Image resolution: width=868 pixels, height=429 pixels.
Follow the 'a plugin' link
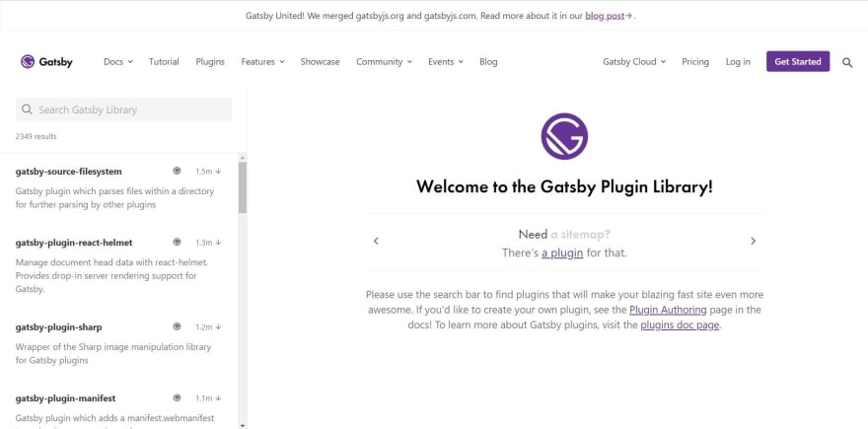[x=562, y=253]
